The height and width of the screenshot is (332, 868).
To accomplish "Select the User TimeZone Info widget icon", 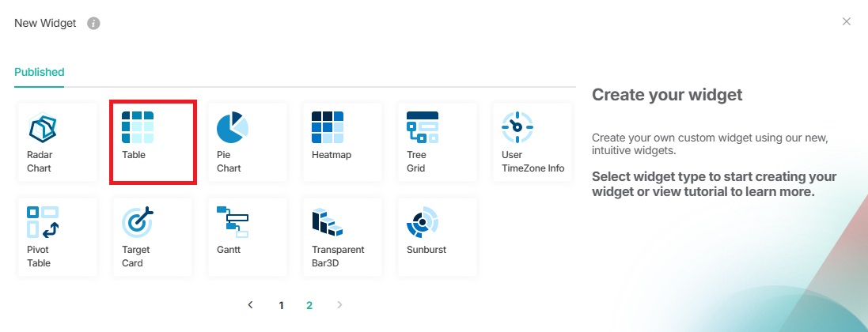I will tap(517, 126).
